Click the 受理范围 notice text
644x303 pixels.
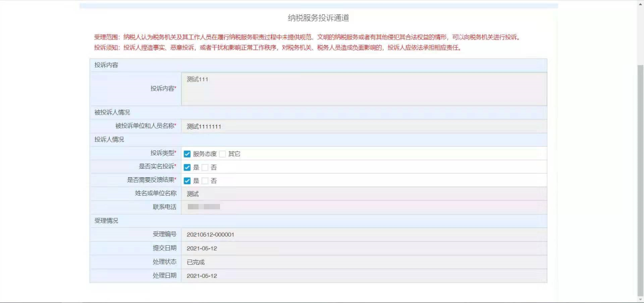[307, 38]
